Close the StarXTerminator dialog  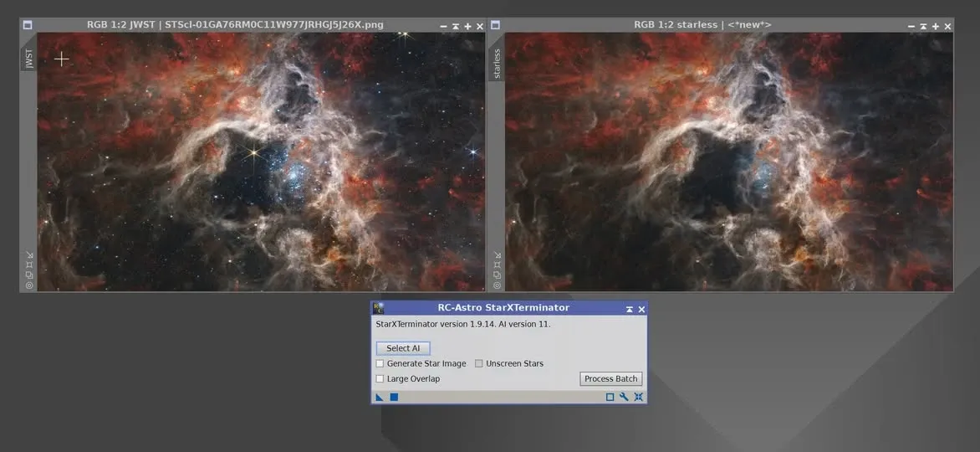click(x=641, y=309)
